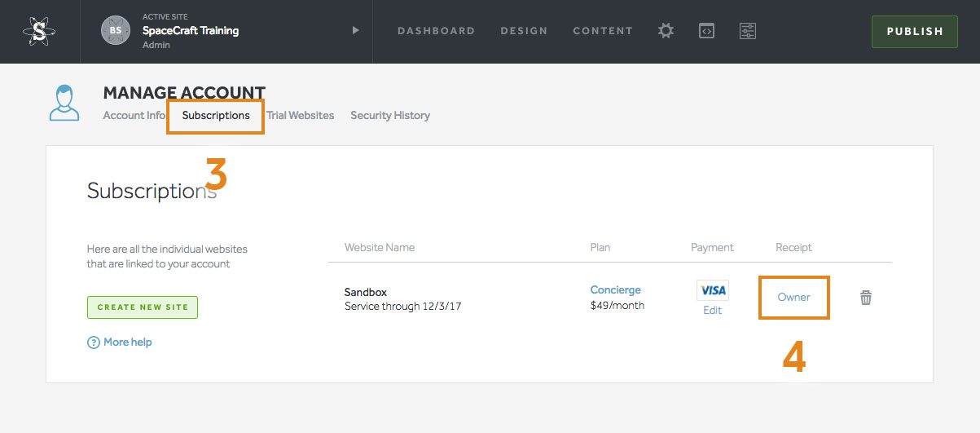
Task: Switch to the Trial Websites tab
Action: [x=301, y=115]
